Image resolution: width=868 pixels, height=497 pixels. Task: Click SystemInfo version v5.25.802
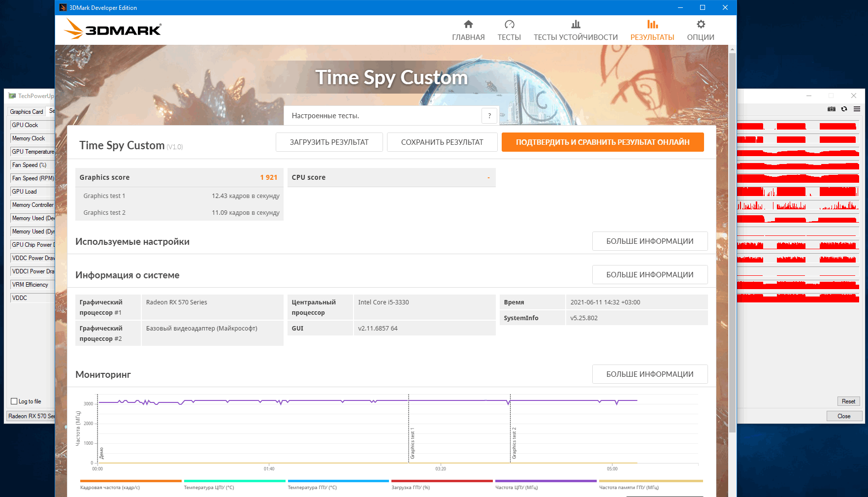(x=584, y=318)
